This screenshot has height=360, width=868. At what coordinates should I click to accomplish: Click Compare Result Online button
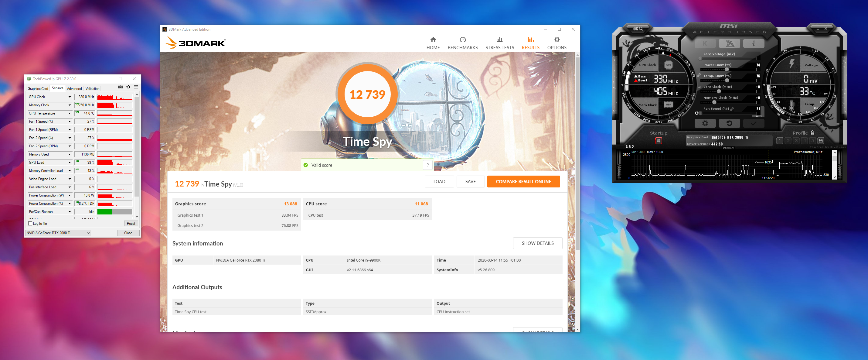click(523, 182)
